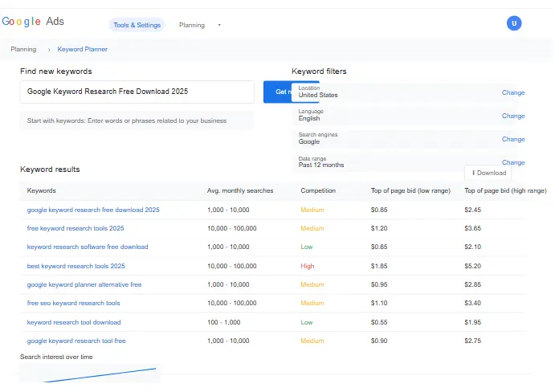Open the Keyword Planner breadcrumb link
This screenshot has height=392, width=559.
[x=82, y=49]
